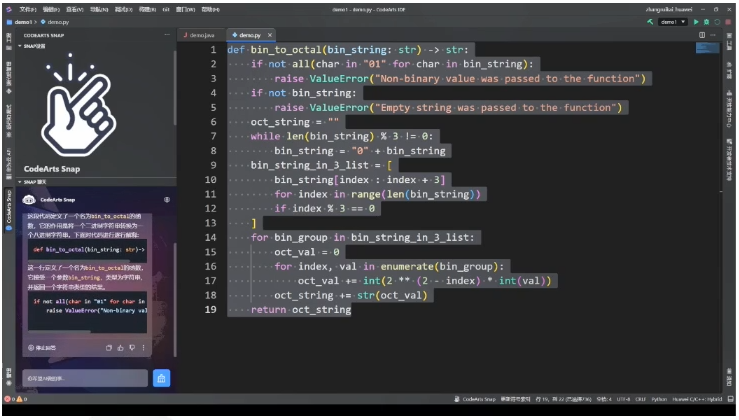Click the settings gear at left sidebar bottom

pos(8,384)
